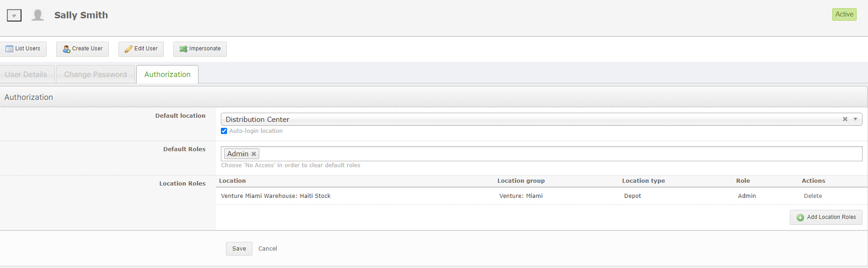This screenshot has height=268, width=868.
Task: Click the Authorization section heading
Action: click(x=29, y=97)
